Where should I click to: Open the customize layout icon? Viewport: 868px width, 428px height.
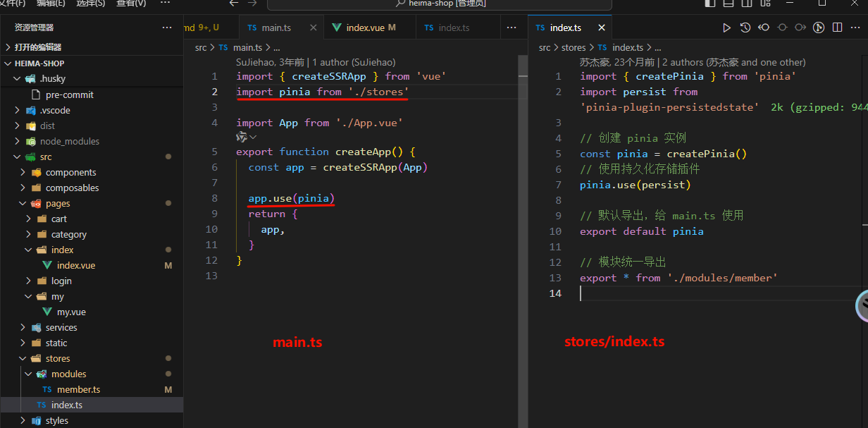(766, 4)
